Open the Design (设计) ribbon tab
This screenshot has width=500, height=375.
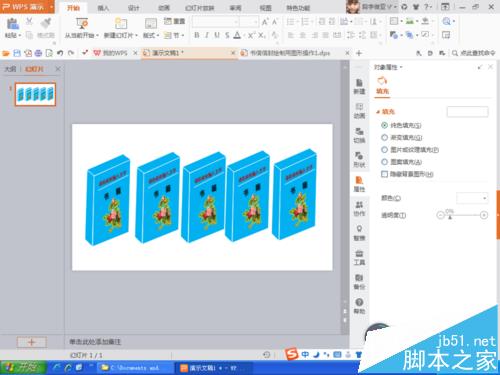click(133, 8)
